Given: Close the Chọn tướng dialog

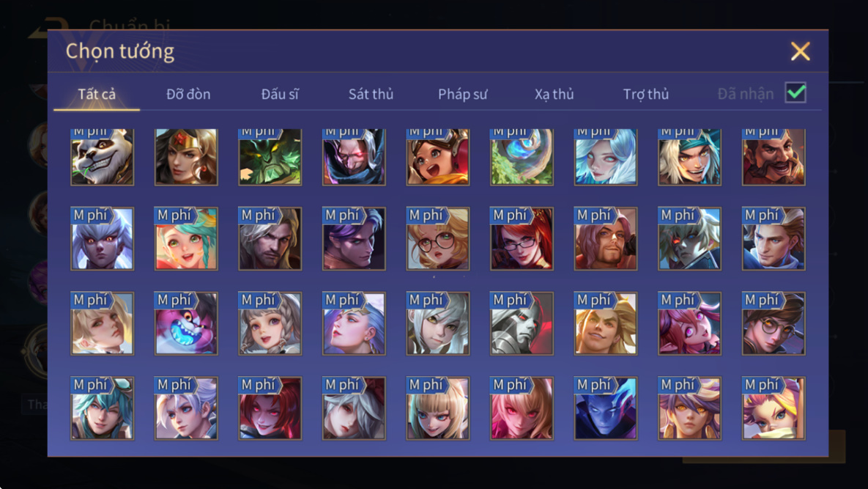Looking at the screenshot, I should (x=800, y=51).
